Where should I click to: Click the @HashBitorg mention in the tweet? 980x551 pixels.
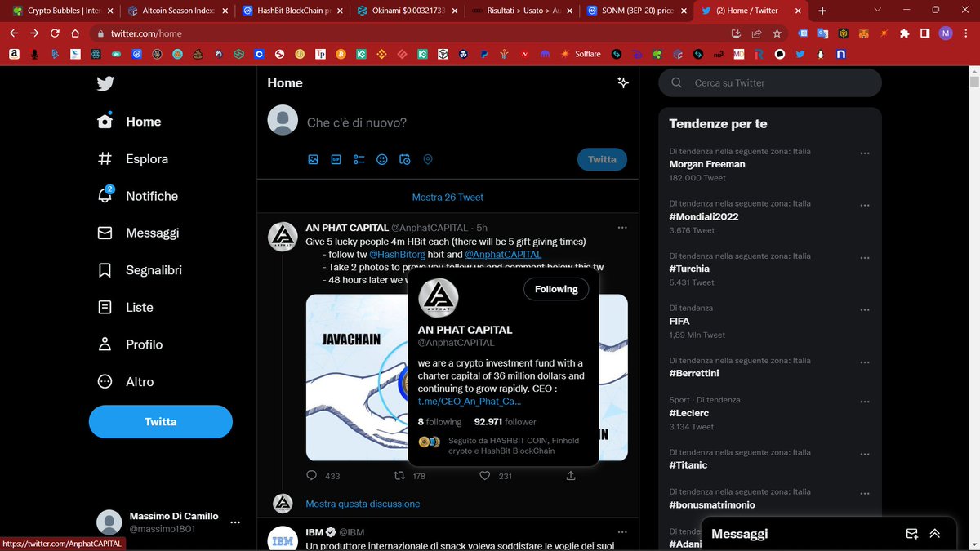click(396, 255)
